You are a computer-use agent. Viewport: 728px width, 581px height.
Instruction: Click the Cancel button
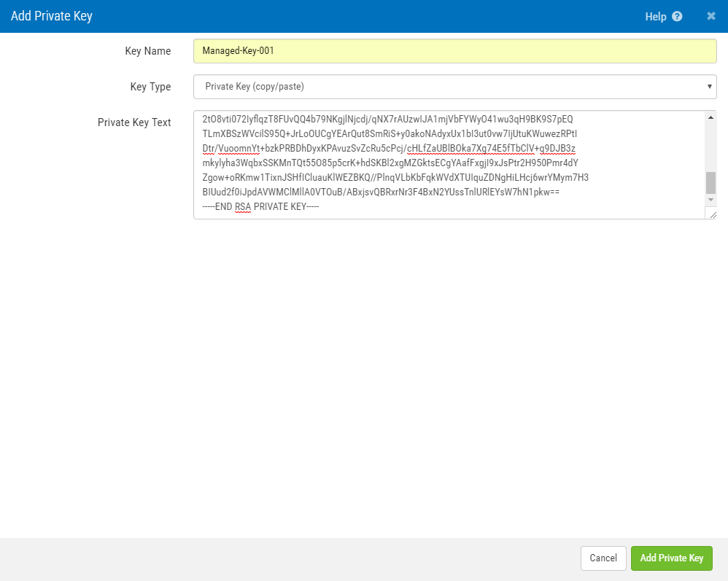tap(603, 558)
